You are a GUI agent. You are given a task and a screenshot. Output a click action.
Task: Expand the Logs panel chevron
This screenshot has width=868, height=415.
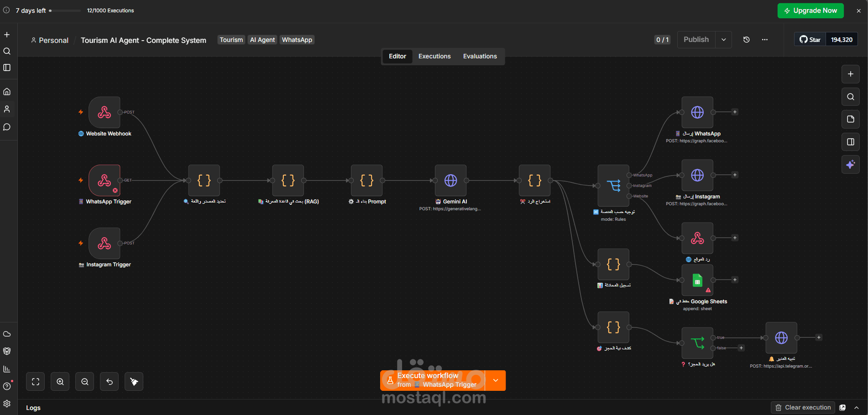pyautogui.click(x=857, y=408)
